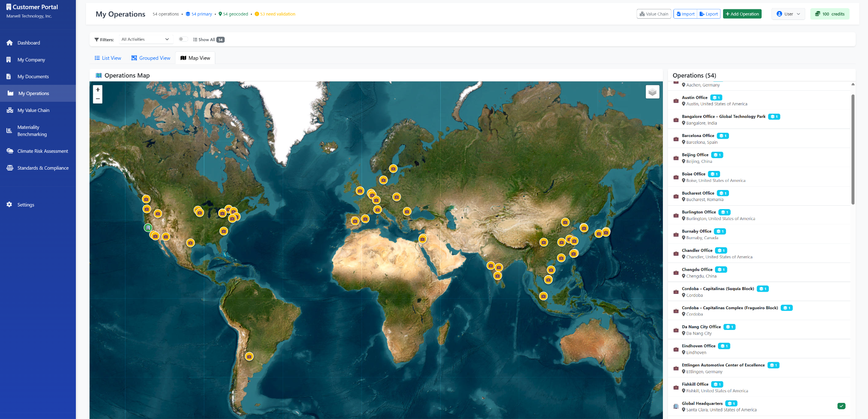868x419 pixels.
Task: Open the Dashboard from the sidebar
Action: click(28, 42)
